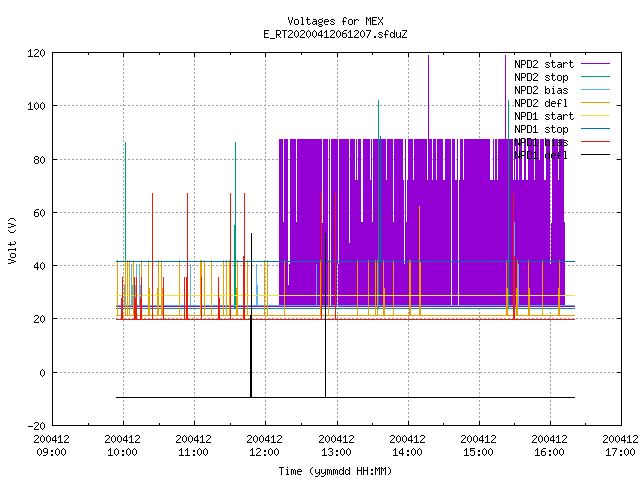Click the y-axis tick value -20
This screenshot has width=640, height=480.
pyautogui.click(x=36, y=426)
